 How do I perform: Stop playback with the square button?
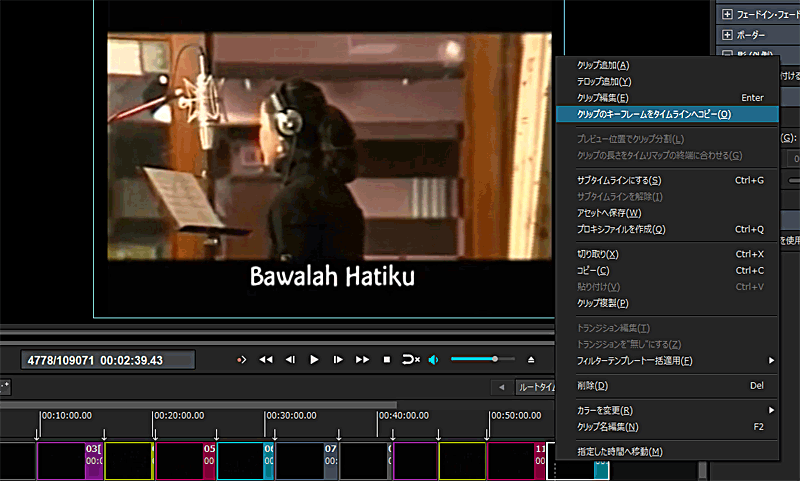(387, 360)
